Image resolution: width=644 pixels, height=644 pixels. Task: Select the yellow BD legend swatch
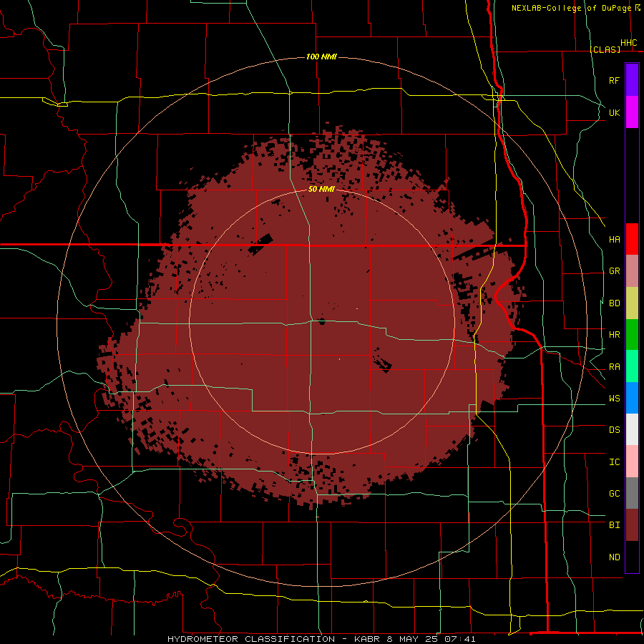632,303
